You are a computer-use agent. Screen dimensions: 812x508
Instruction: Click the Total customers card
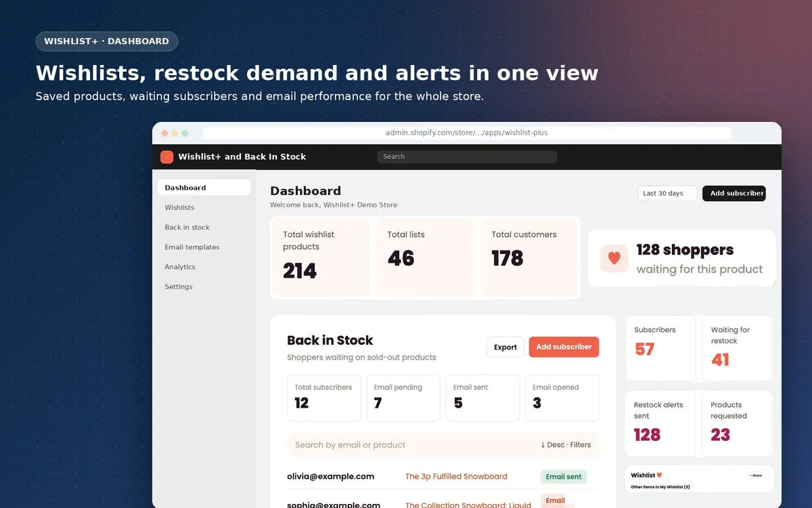pos(529,257)
